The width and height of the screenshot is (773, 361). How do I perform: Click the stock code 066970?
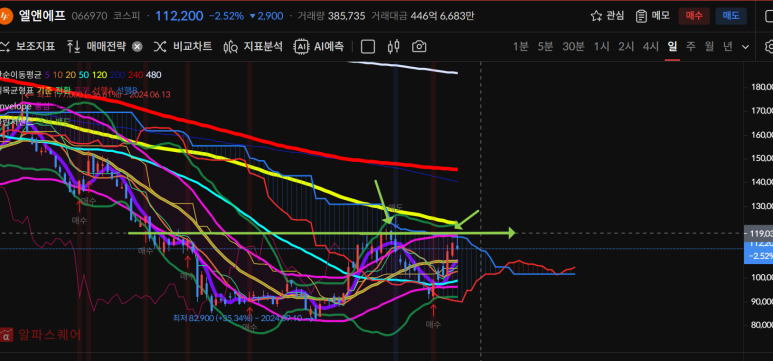coord(89,16)
